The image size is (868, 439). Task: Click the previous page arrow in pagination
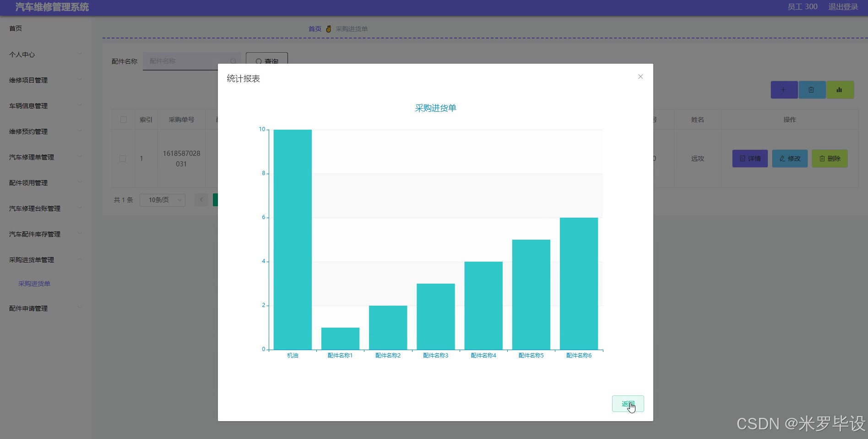(x=201, y=200)
